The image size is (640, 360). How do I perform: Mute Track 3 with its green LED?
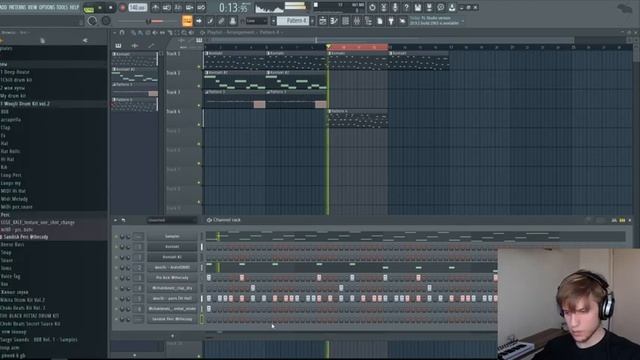click(x=199, y=105)
